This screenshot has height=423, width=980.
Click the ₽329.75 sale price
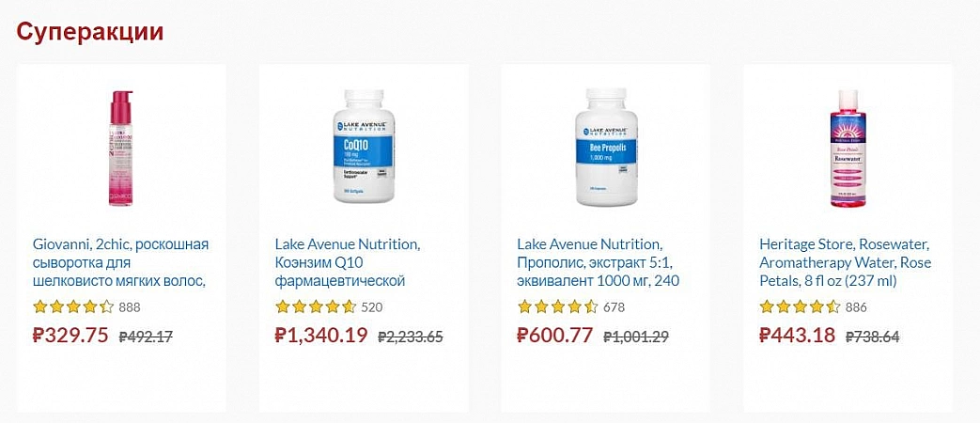pyautogui.click(x=70, y=335)
